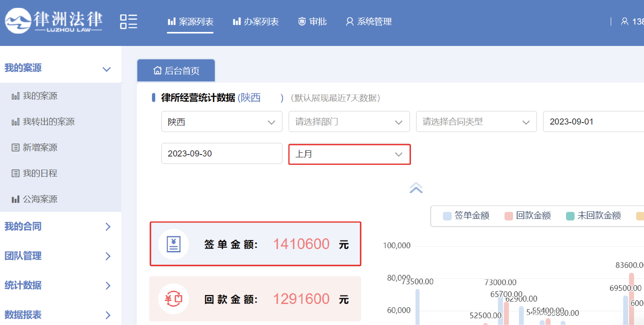Click the 60,000 axis label

pos(399,310)
